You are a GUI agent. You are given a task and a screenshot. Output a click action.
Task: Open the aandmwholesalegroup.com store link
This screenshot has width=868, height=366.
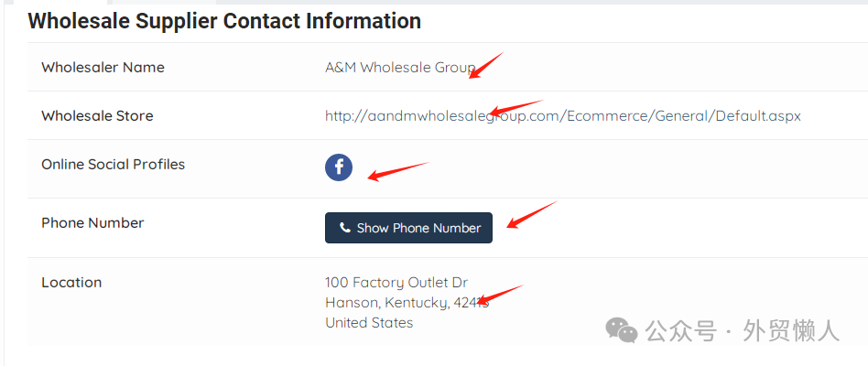[x=562, y=116]
